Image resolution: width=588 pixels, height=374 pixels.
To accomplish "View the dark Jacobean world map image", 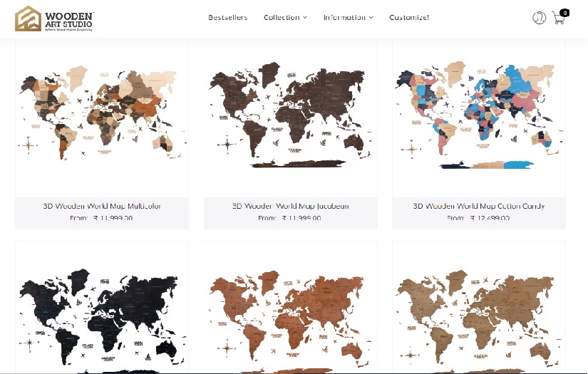I will (x=291, y=118).
